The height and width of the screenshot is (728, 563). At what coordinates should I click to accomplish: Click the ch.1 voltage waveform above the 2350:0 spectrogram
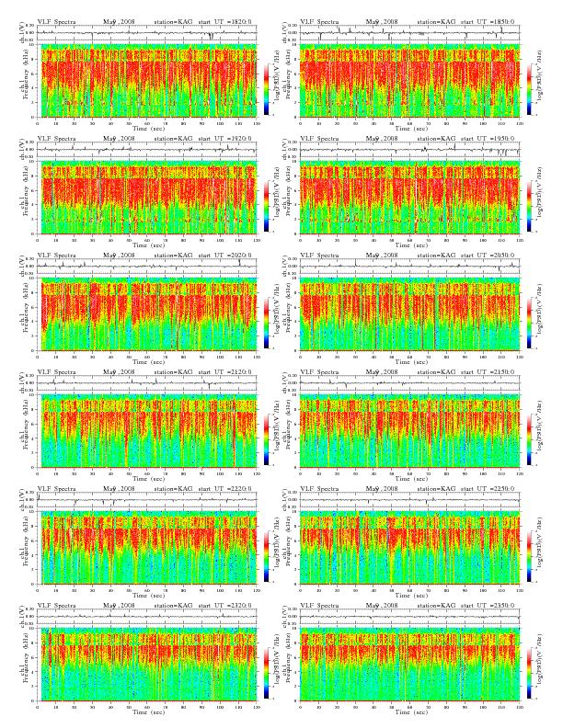(409, 617)
